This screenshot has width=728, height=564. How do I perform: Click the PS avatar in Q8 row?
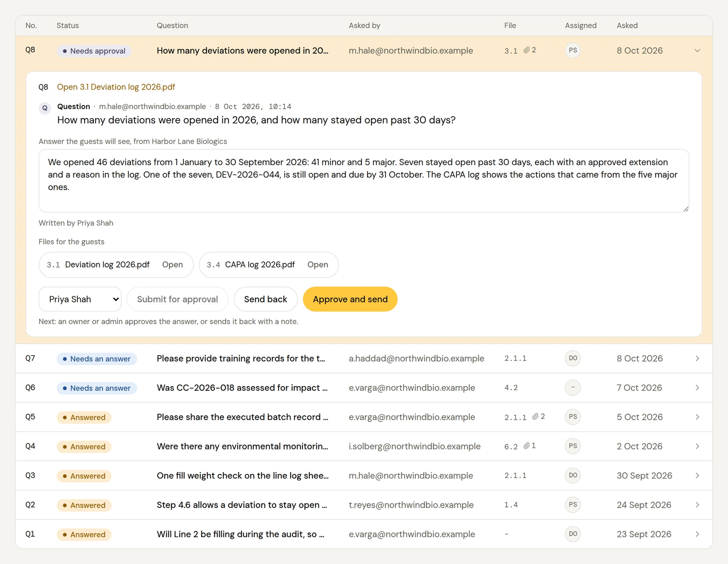point(573,50)
